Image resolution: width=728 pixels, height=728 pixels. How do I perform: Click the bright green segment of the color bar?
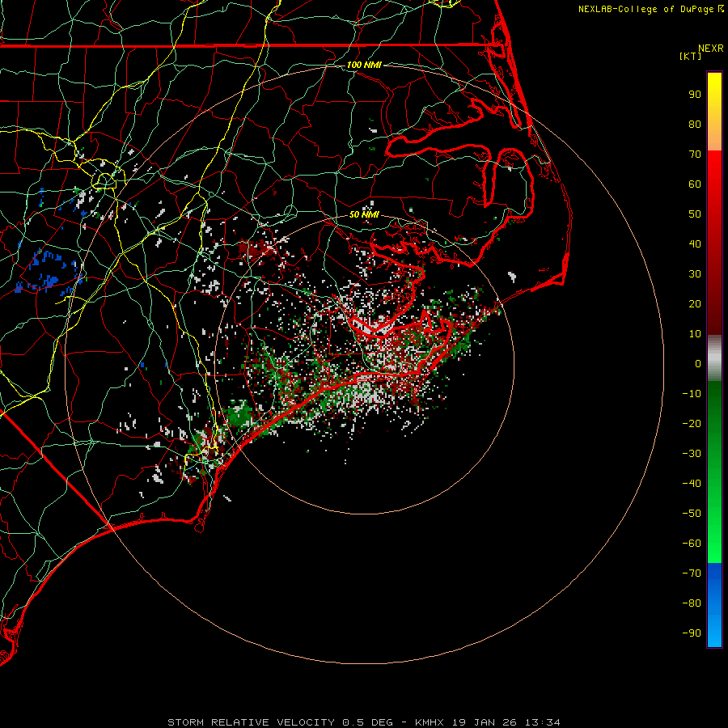tap(714, 472)
